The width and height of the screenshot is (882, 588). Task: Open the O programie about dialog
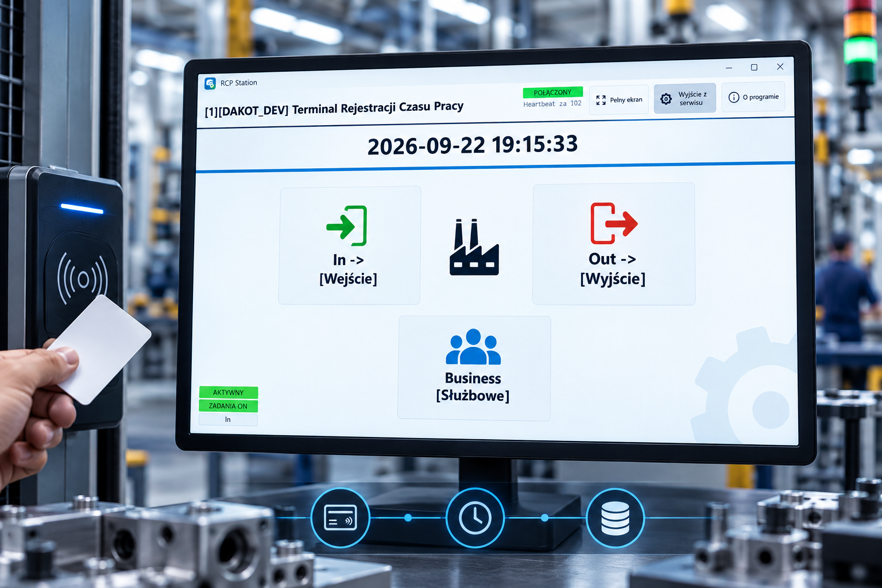[753, 97]
